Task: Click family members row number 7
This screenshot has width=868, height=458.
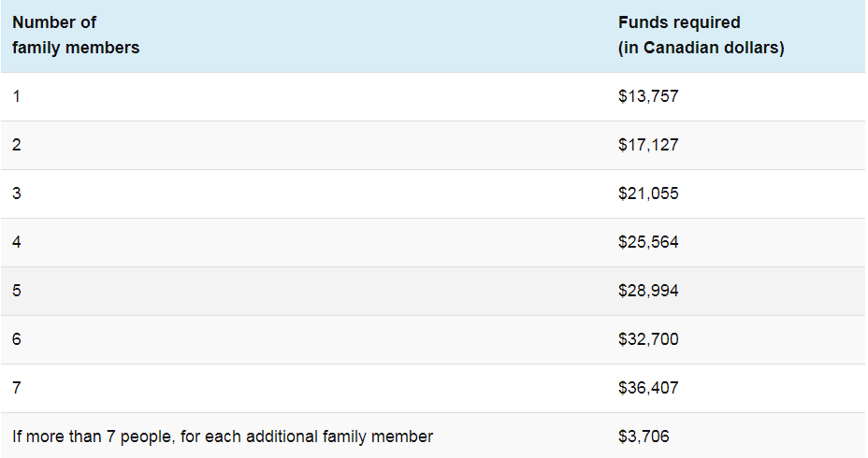Action: [x=17, y=388]
